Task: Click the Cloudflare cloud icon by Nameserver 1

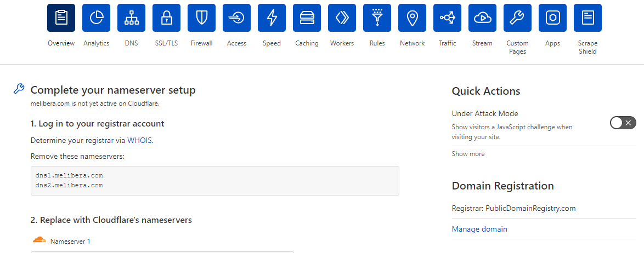Action: pyautogui.click(x=39, y=240)
